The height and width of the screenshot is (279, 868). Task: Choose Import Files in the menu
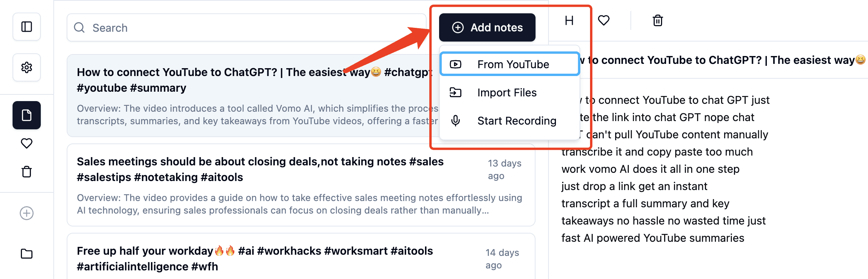pyautogui.click(x=510, y=92)
